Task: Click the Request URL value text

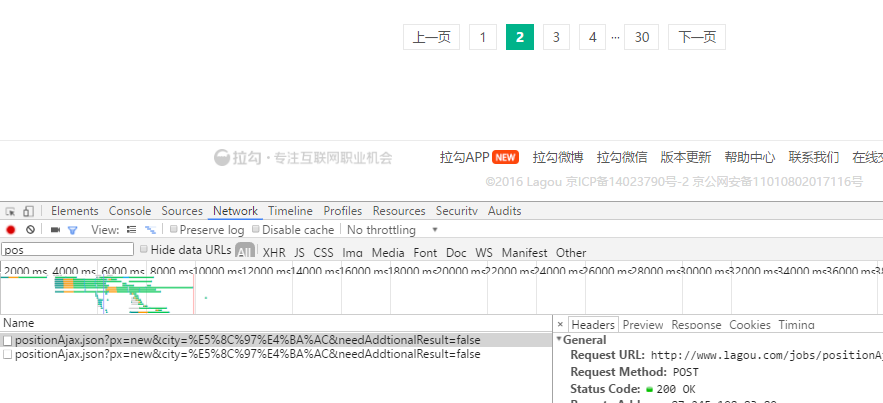Action: [x=766, y=355]
